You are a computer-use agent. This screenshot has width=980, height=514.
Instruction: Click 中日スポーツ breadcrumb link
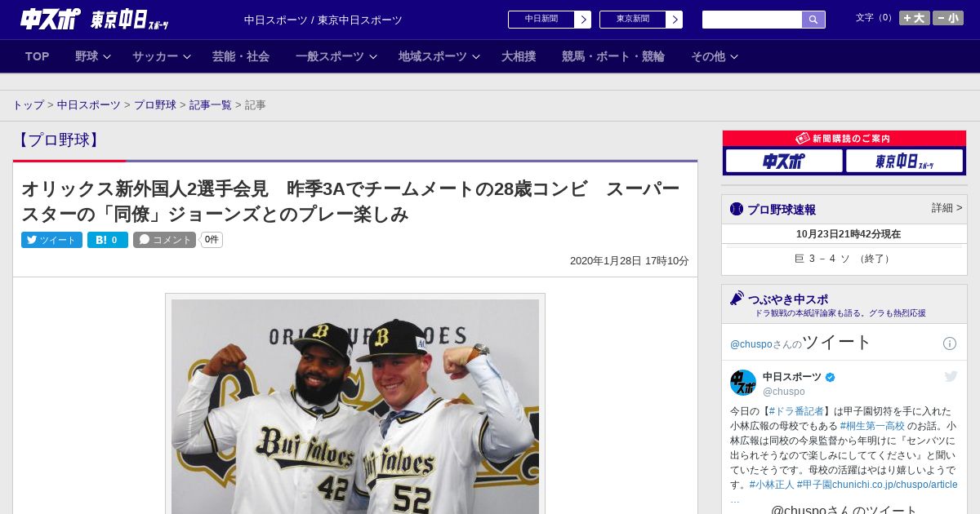89,105
